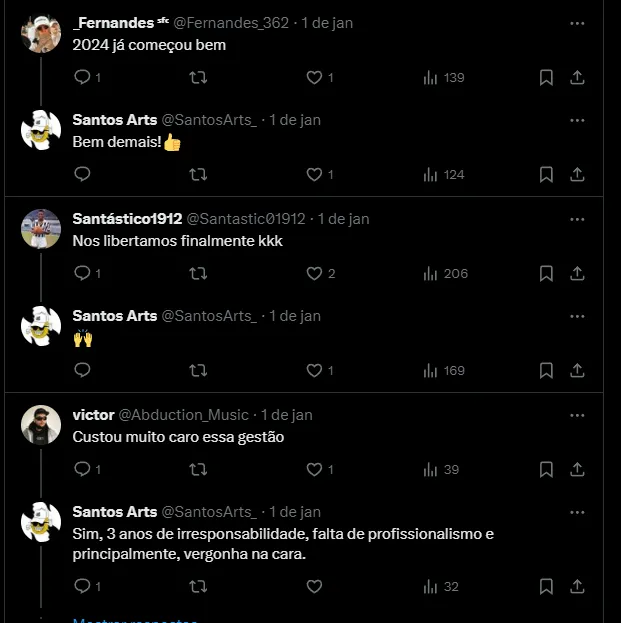The height and width of the screenshot is (623, 621).
Task: Click victor's profile avatar
Action: tap(41, 425)
